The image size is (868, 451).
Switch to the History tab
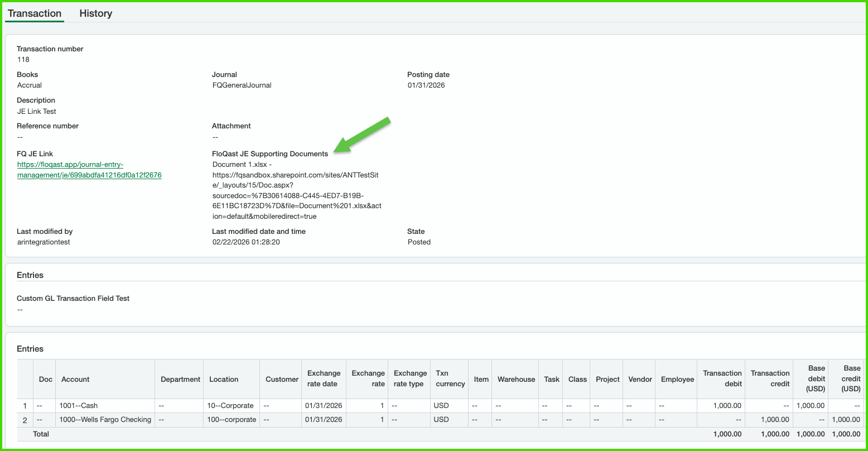[95, 13]
